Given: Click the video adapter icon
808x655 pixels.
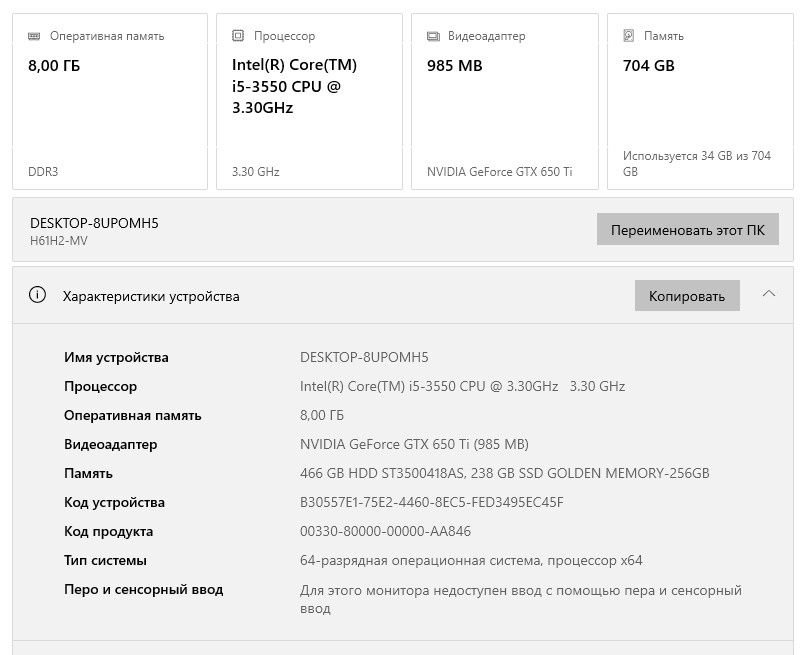Looking at the screenshot, I should [433, 36].
